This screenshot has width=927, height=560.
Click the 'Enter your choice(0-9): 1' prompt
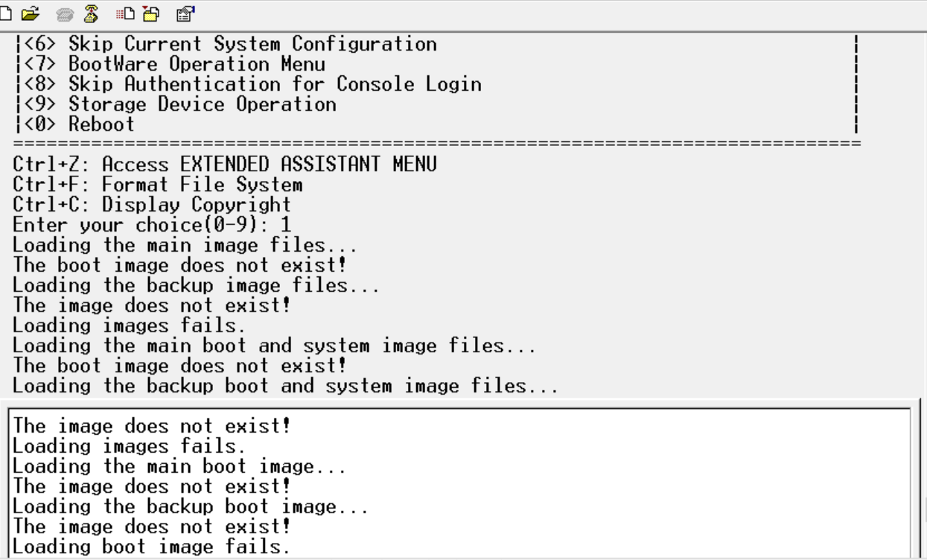tap(151, 224)
